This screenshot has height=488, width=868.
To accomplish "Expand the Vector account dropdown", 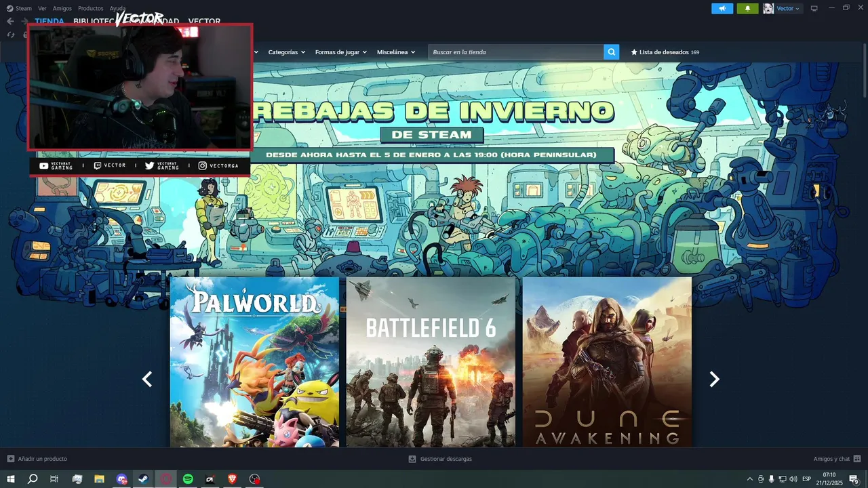I will [x=788, y=8].
